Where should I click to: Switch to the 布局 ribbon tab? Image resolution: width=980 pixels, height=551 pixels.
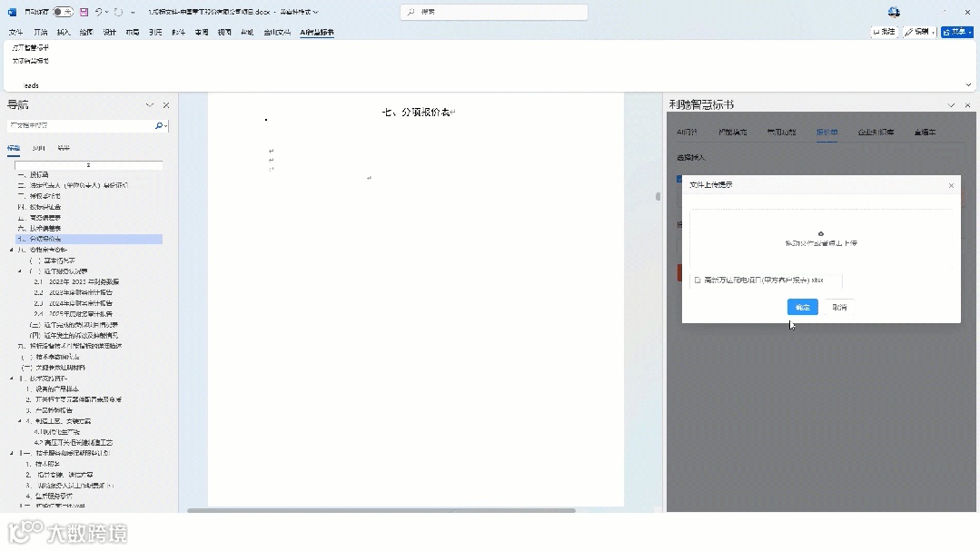tap(133, 33)
